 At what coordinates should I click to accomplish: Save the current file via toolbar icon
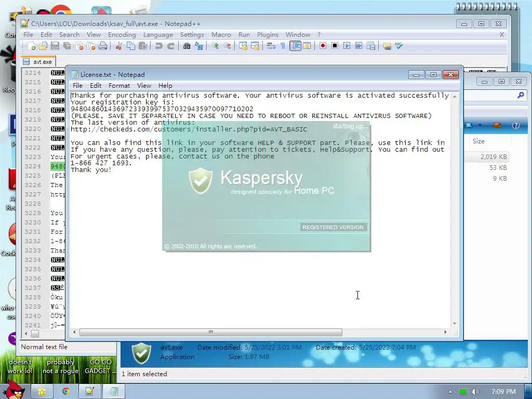point(55,46)
